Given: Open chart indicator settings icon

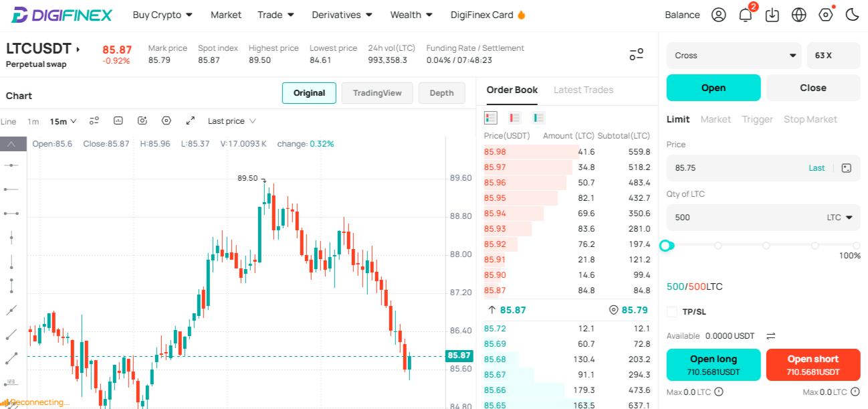Looking at the screenshot, I should click(94, 120).
